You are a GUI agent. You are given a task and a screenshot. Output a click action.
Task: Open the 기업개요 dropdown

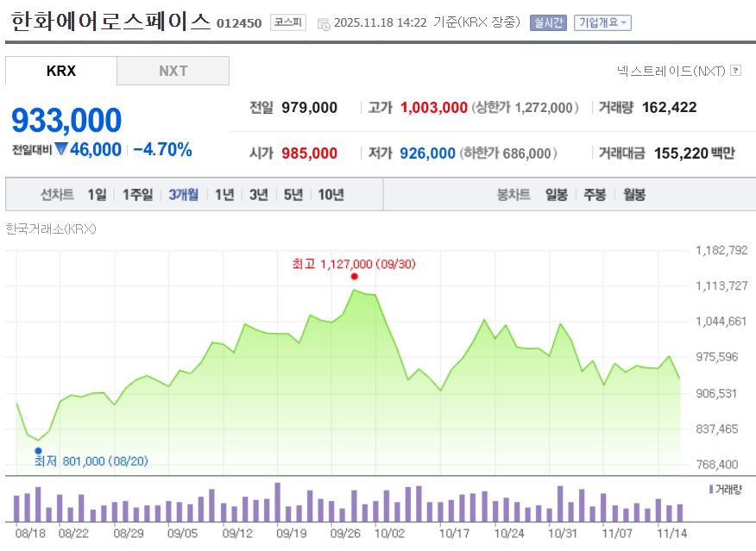point(602,22)
